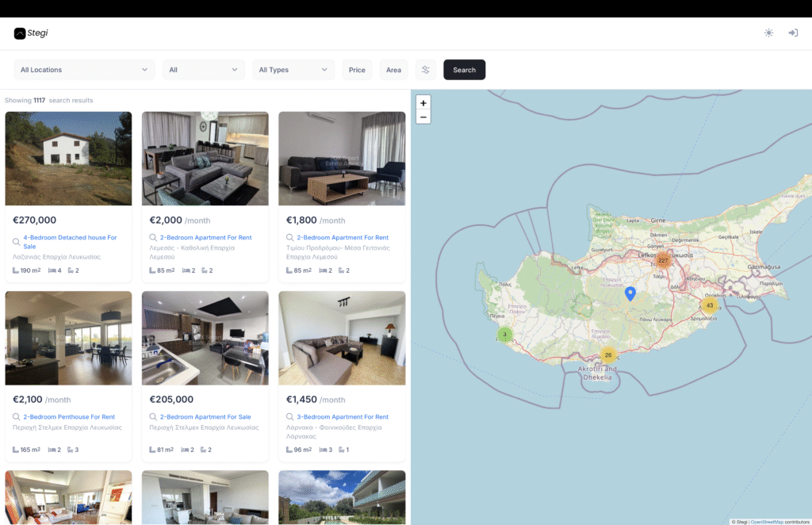
Task: Click the area icon next to 165 m²
Action: tap(16, 450)
